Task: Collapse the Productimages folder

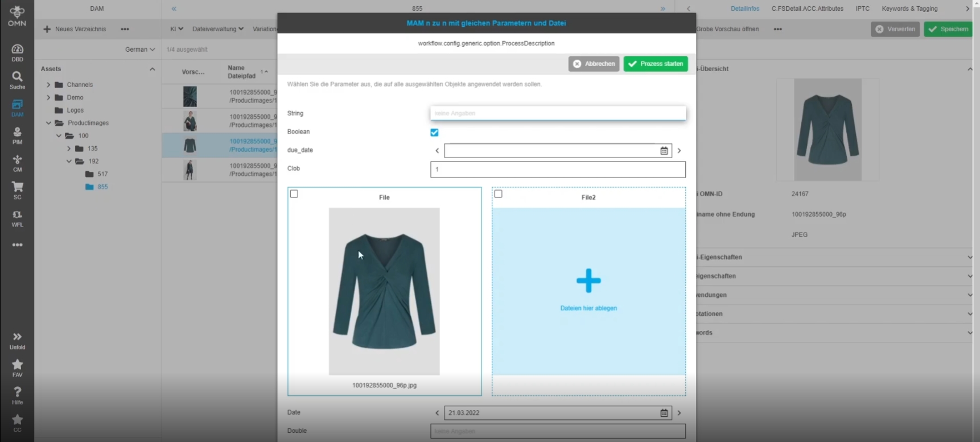Action: (48, 123)
